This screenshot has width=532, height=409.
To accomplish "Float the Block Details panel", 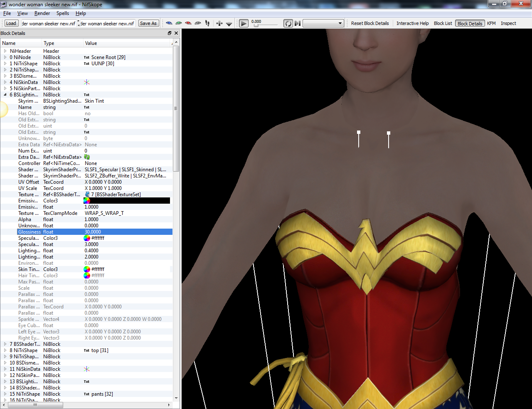I will click(x=170, y=33).
